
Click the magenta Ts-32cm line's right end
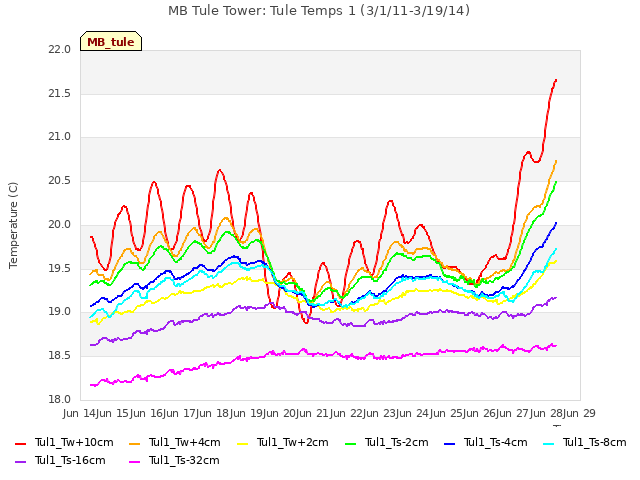coord(556,346)
